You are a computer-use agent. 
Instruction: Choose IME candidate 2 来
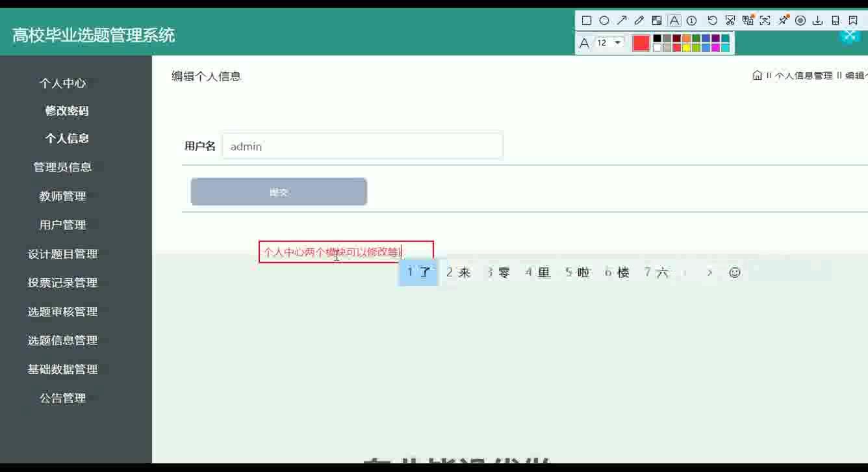pyautogui.click(x=458, y=272)
